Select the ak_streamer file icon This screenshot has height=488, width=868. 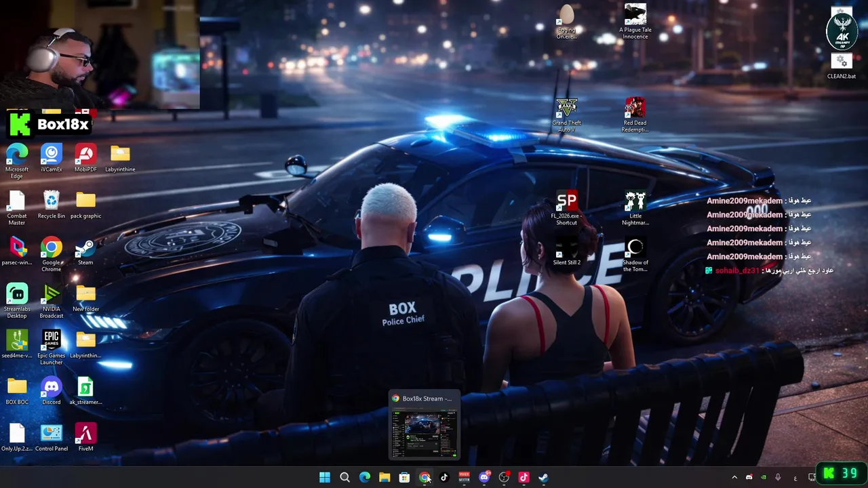pos(85,391)
